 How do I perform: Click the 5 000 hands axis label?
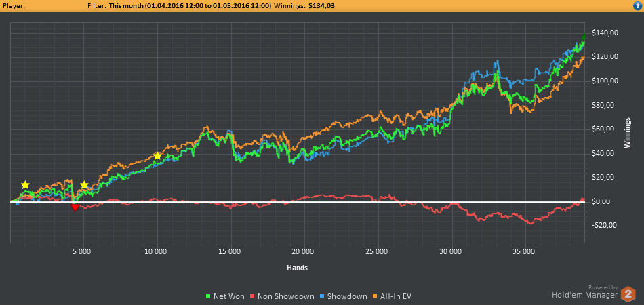coord(83,251)
